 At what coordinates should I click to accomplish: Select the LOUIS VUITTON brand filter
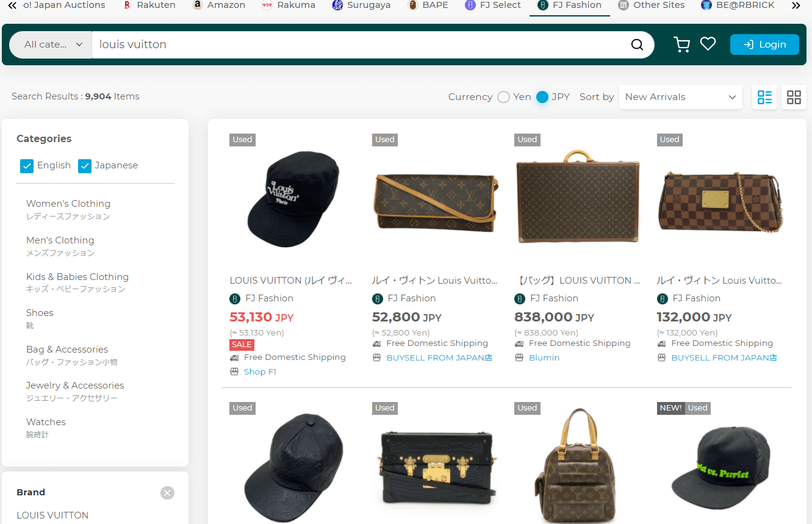tap(52, 515)
